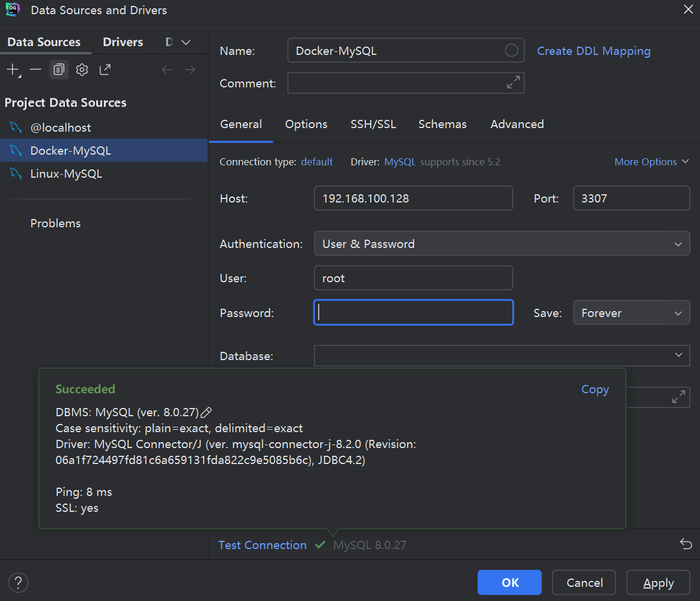Click the Host field with 192.168.100.128
The width and height of the screenshot is (700, 601).
click(x=413, y=198)
